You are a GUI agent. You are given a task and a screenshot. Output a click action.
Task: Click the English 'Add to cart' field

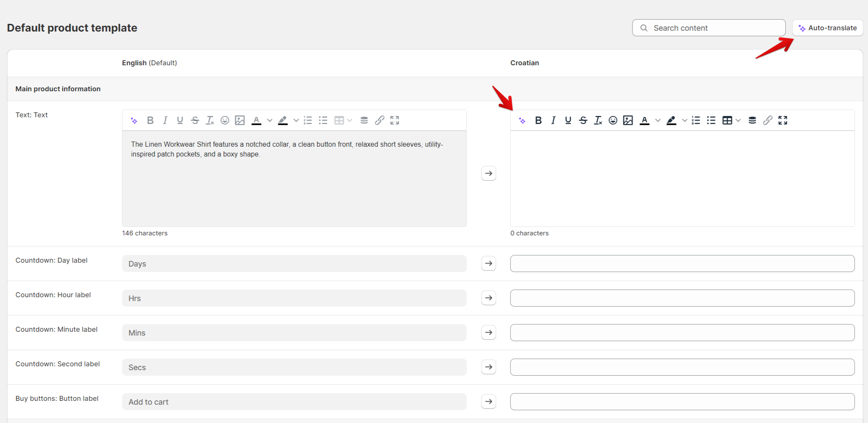294,402
